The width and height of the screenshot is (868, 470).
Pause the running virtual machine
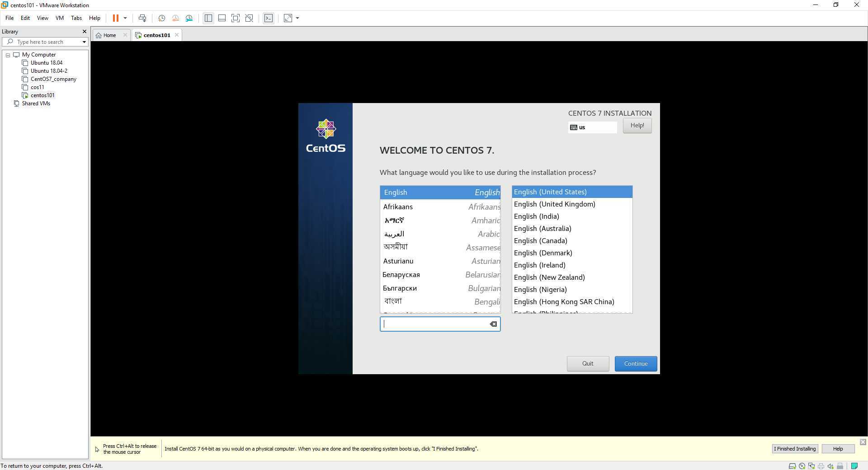(116, 18)
